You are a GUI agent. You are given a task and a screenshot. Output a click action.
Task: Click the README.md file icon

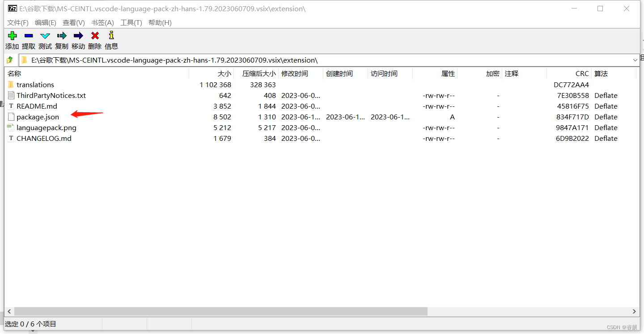point(11,106)
